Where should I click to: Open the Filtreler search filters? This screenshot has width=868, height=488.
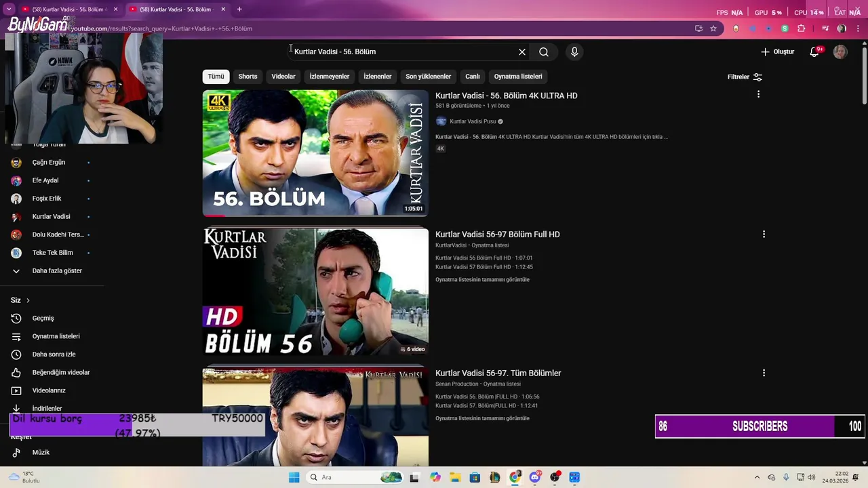point(745,77)
